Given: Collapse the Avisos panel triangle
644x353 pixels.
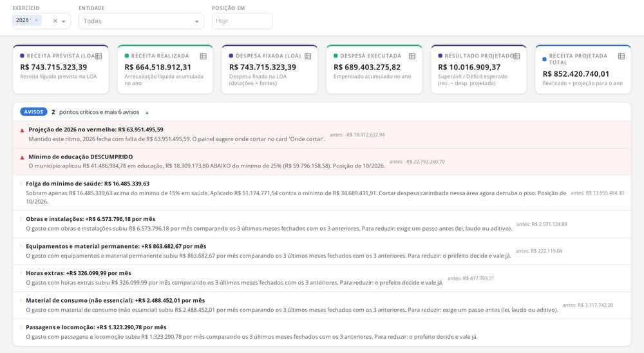Looking at the screenshot, I should 147,112.
